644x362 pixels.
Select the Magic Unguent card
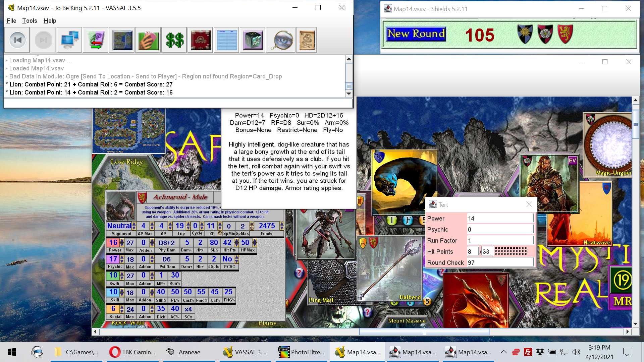click(x=608, y=144)
